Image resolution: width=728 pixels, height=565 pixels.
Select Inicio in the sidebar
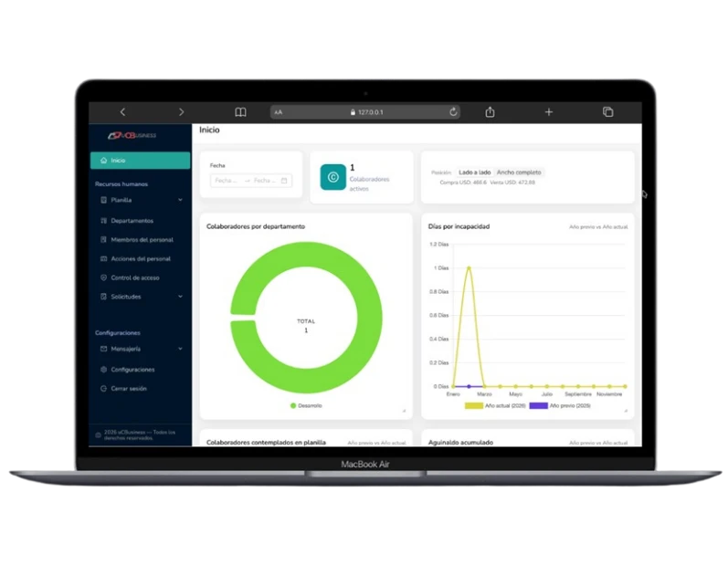[141, 160]
